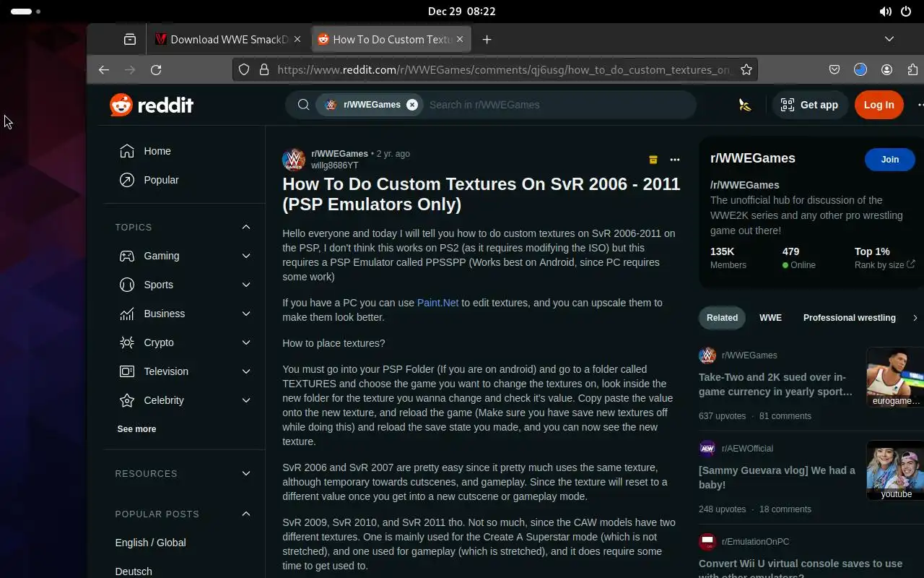Open a new browser tab with plus

(x=487, y=40)
